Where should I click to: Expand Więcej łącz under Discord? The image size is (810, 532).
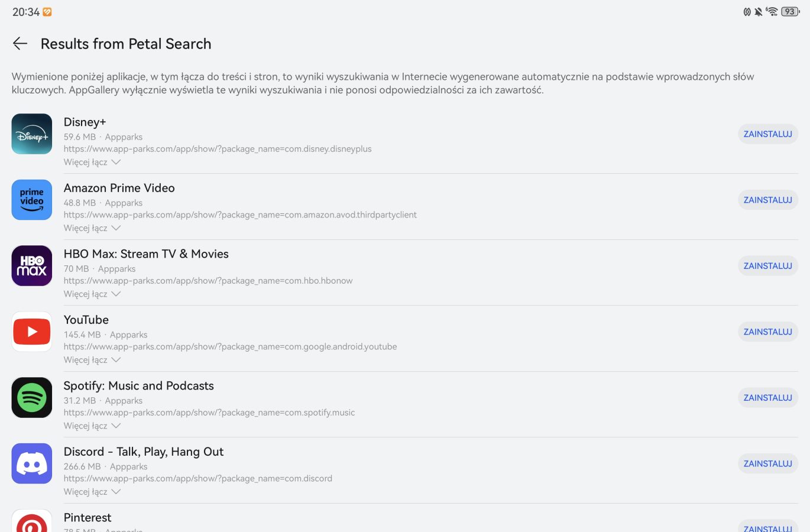(92, 492)
